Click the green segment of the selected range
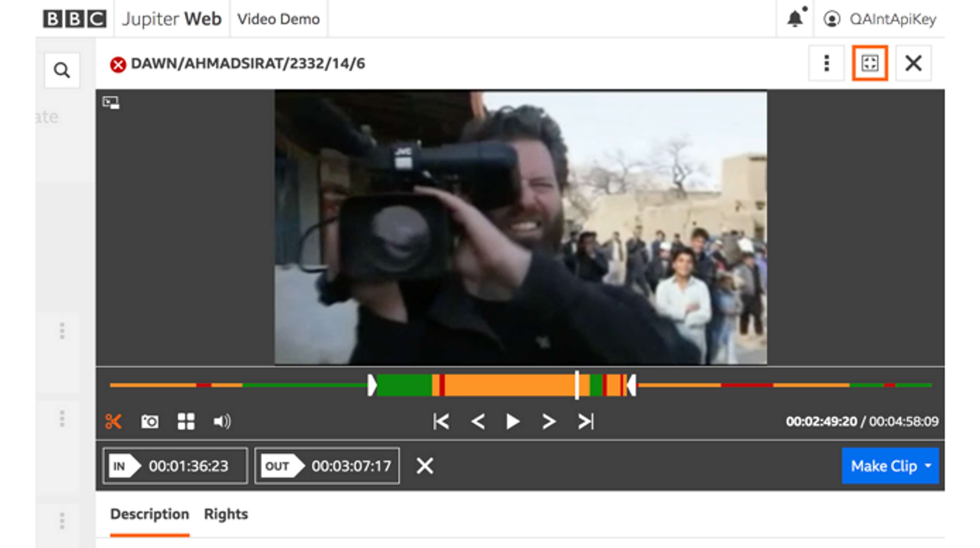The image size is (980, 548). 404,386
